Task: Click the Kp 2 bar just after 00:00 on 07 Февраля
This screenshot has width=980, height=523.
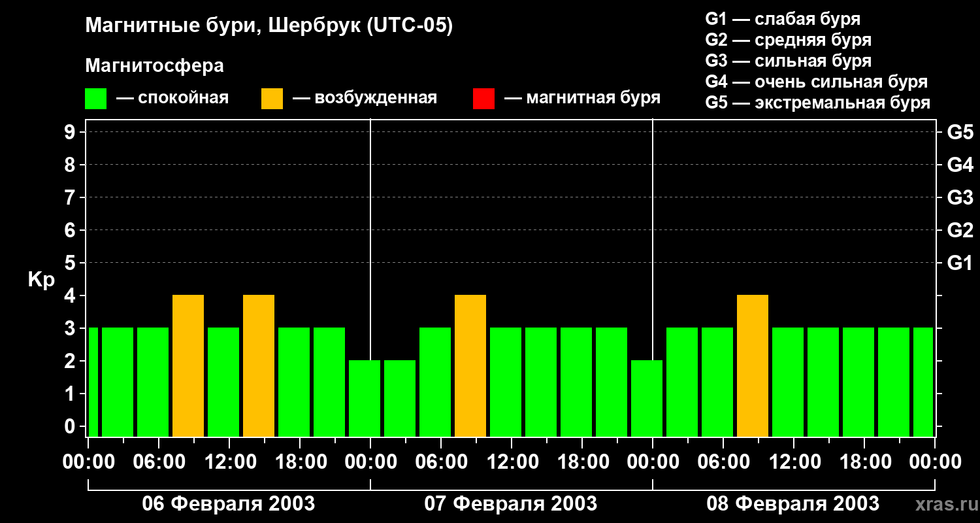Action: point(400,398)
